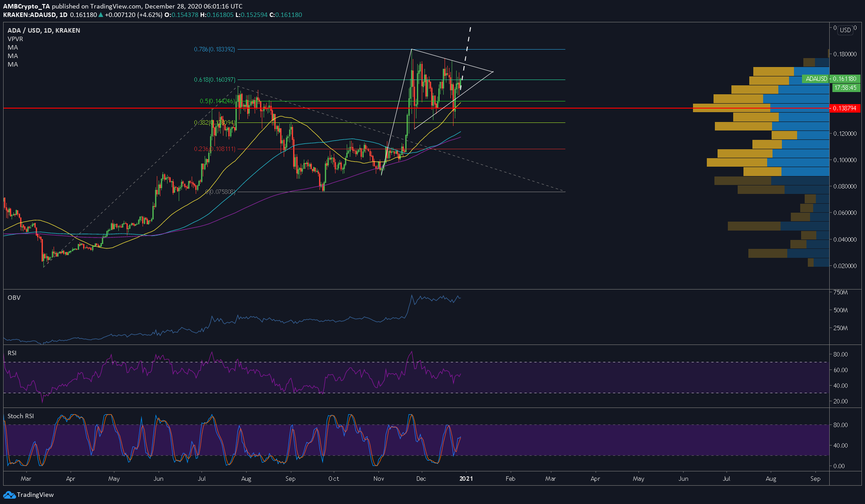Click the 2021 label on time axis
This screenshot has width=865, height=504.
466,479
